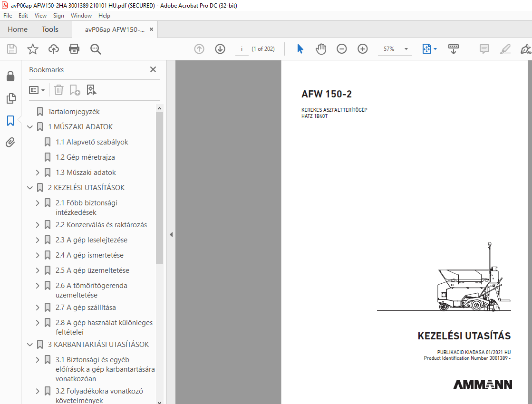Activate the Hand pan tool
Screen dimensions: 532x404
[x=320, y=49]
